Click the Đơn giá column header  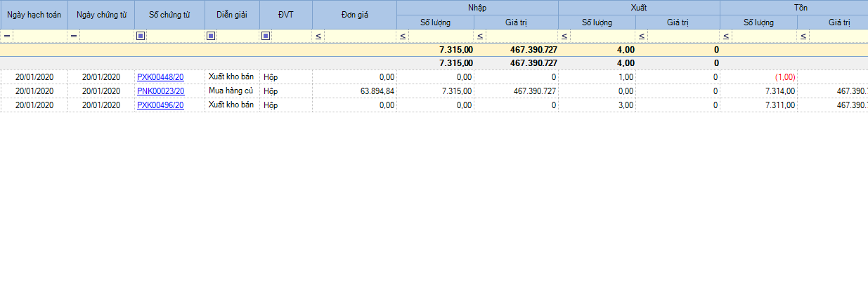pyautogui.click(x=354, y=15)
